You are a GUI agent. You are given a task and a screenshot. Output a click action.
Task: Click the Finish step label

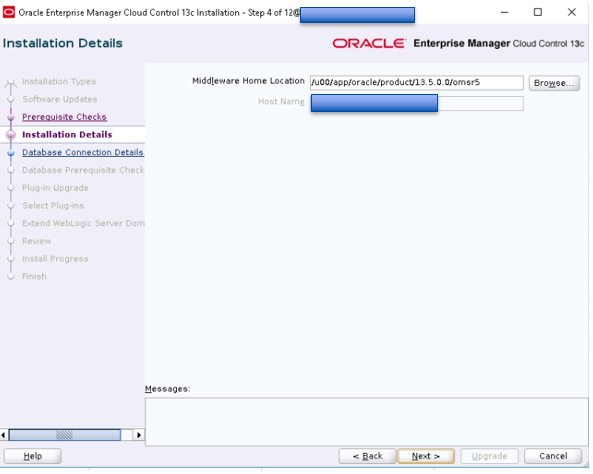tap(34, 277)
